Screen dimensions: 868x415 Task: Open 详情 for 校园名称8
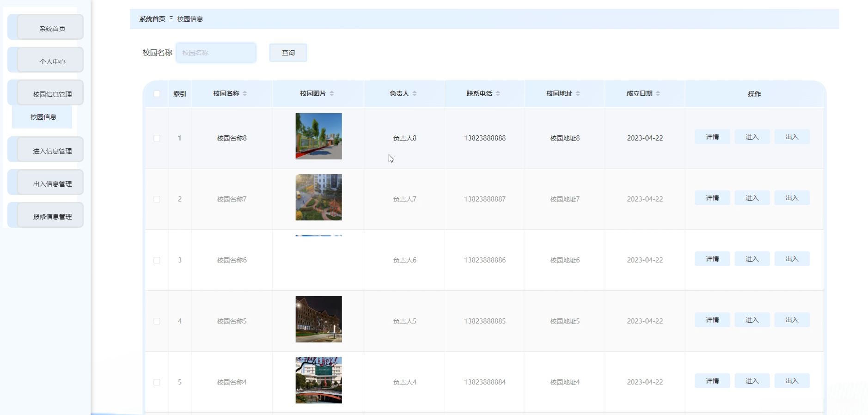[x=712, y=137]
